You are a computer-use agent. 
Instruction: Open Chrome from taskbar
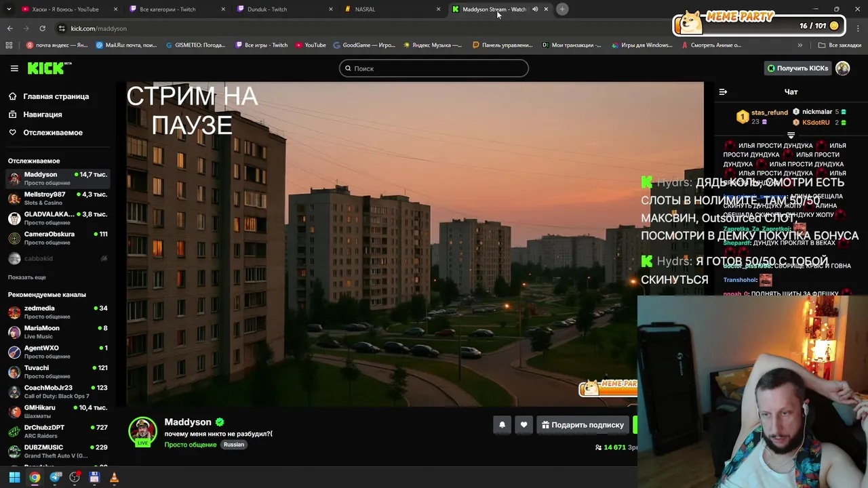pos(35,477)
